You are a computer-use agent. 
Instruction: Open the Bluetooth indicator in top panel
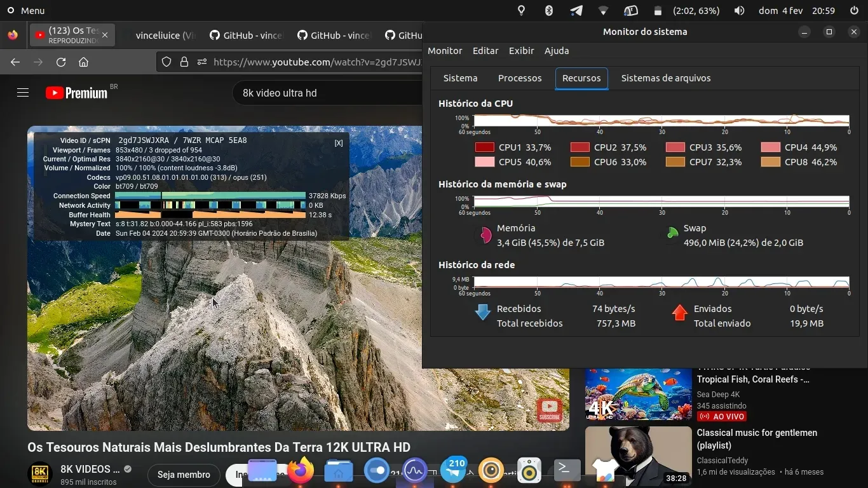click(549, 11)
